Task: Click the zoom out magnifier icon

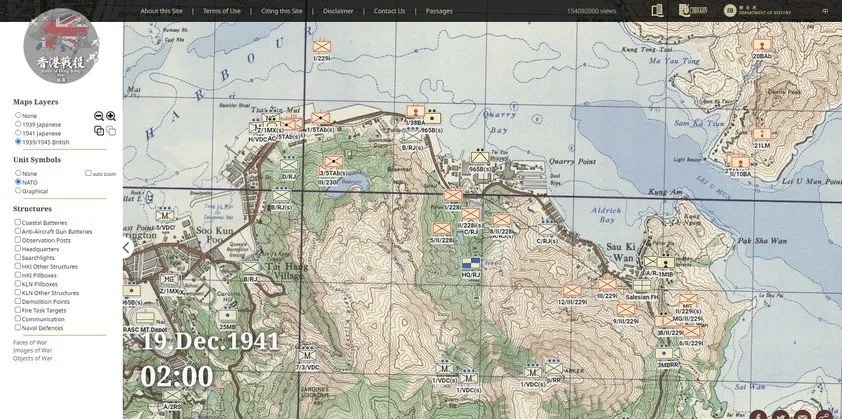Action: tap(99, 116)
